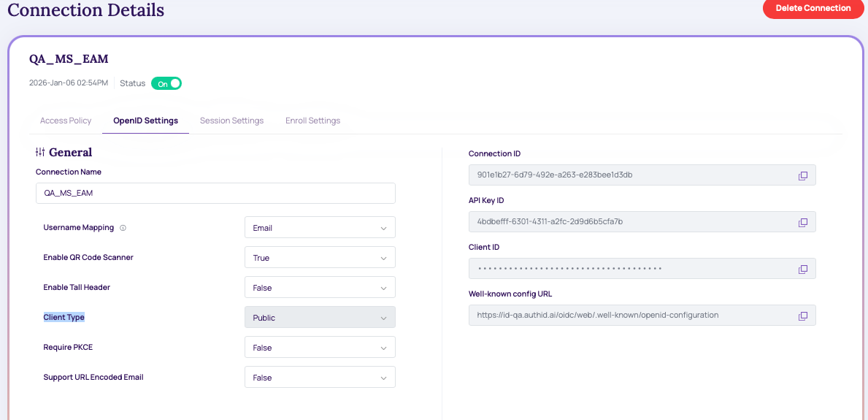
Task: Switch to the Access Policy tab
Action: [x=66, y=121]
